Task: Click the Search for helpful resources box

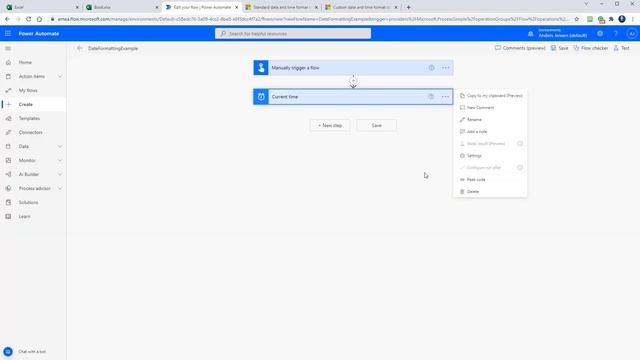Action: [293, 33]
